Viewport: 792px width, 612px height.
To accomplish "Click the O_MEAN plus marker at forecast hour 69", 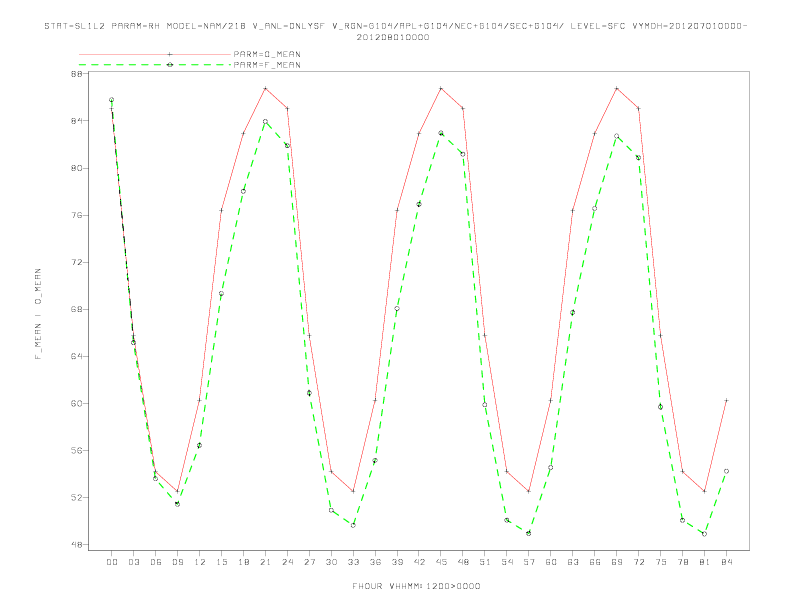I will point(617,88).
